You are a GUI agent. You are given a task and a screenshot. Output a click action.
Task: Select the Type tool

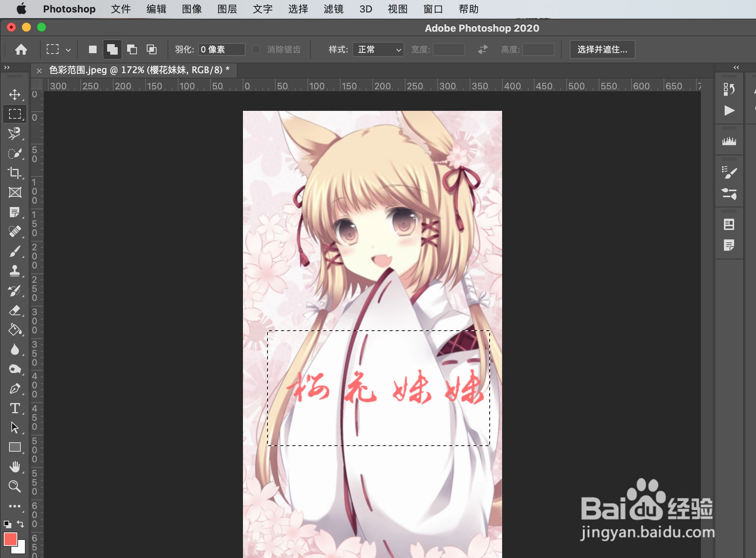click(x=15, y=408)
